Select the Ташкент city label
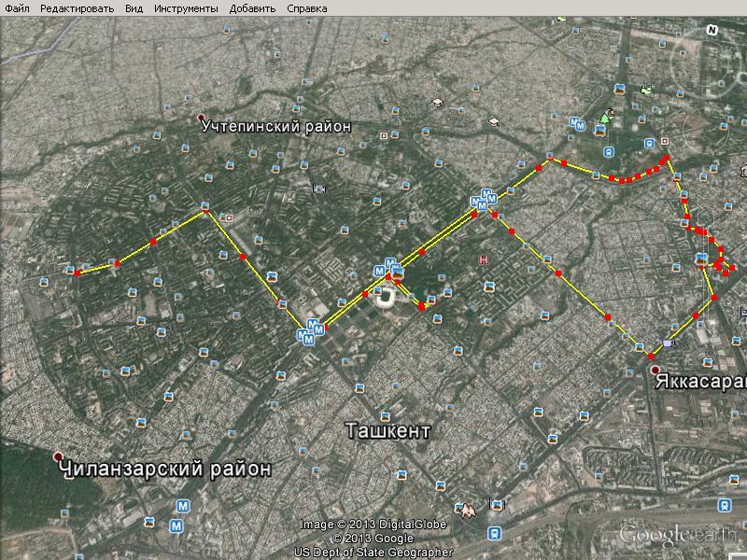Screen dimensions: 747x560 tap(388, 431)
